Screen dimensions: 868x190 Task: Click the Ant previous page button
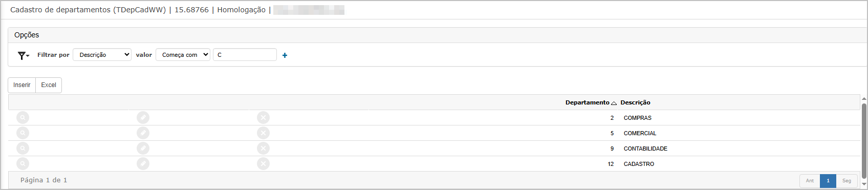(810, 181)
